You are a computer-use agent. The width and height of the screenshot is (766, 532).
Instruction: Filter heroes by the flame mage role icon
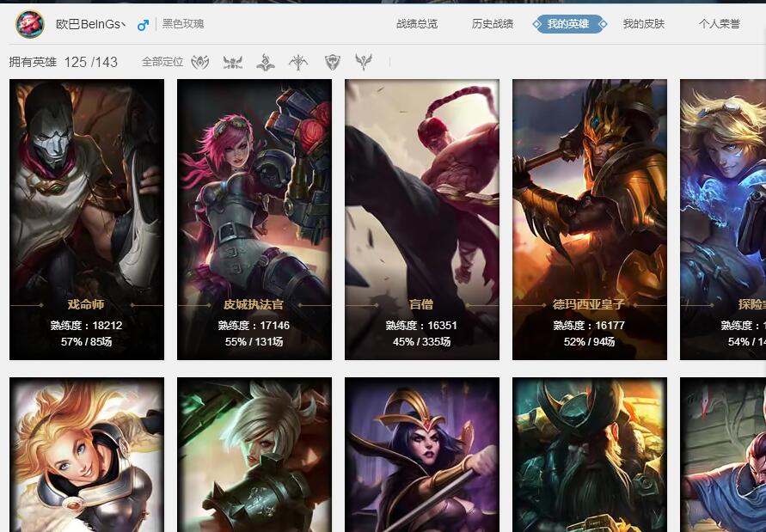click(x=266, y=62)
